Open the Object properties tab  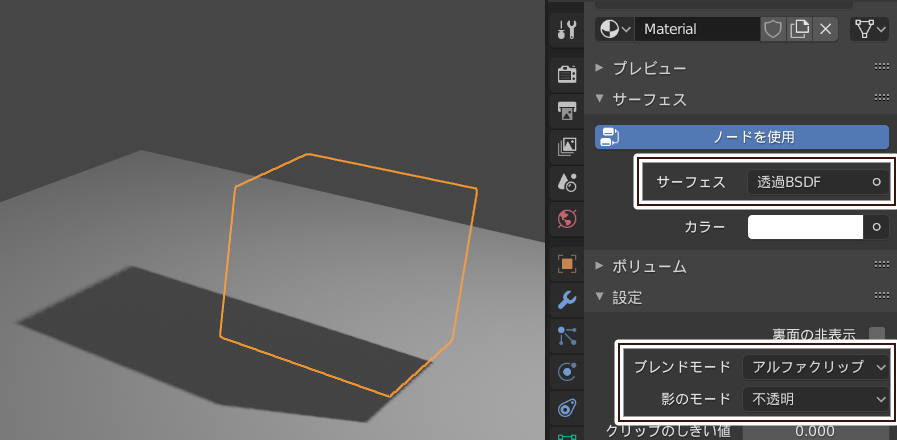566,264
